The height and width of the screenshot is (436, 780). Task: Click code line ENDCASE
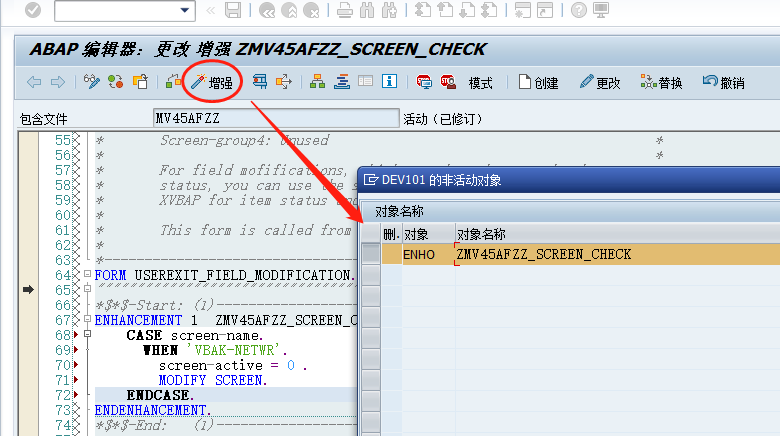point(160,395)
